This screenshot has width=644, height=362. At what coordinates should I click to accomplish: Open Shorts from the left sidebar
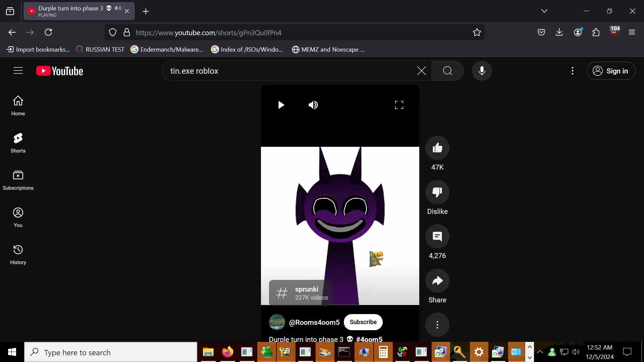click(x=18, y=143)
